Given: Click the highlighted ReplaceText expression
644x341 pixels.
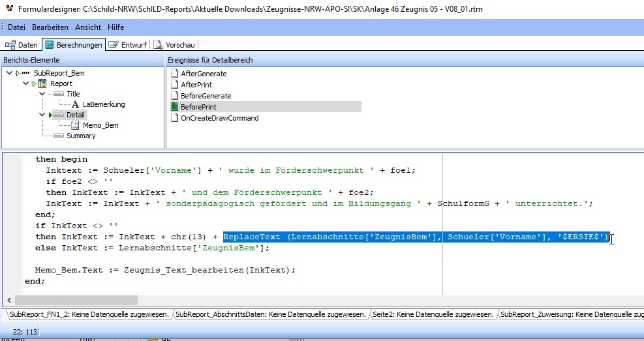Looking at the screenshot, I should (416, 237).
